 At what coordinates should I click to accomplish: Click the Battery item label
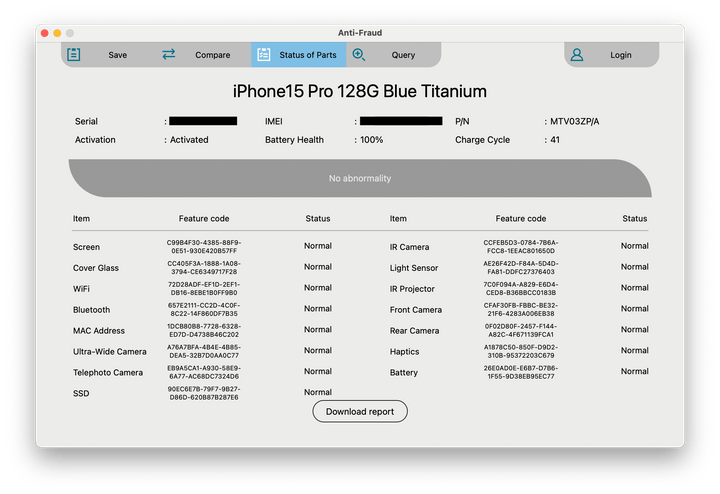404,373
